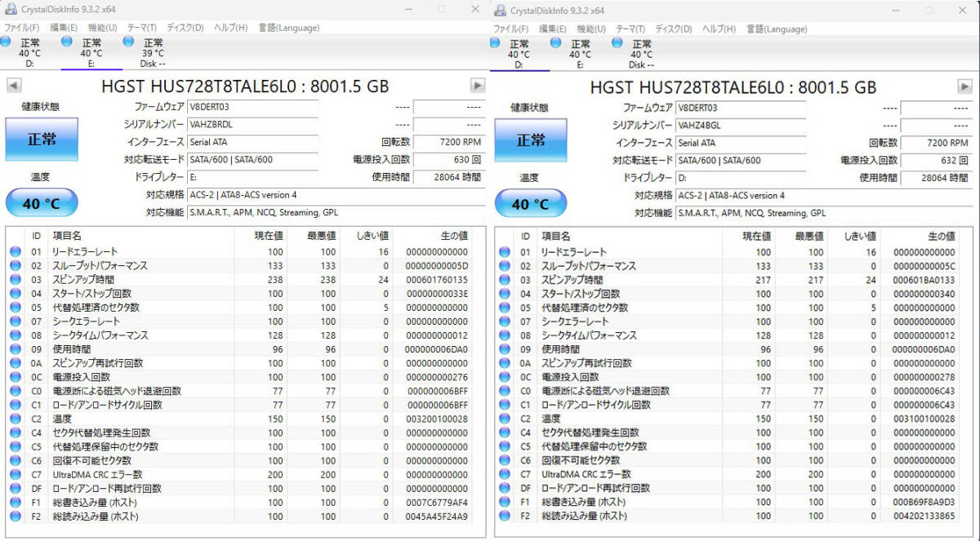Click the 28064 時間 usage hours field in the left window
This screenshot has width=980, height=541.
[448, 177]
